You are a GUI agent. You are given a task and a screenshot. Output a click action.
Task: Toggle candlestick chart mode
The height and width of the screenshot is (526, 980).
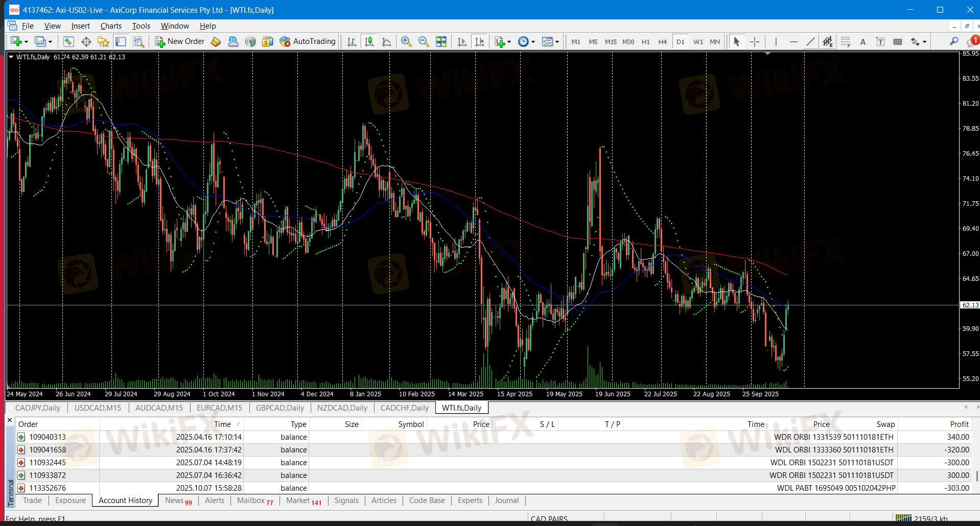point(369,42)
